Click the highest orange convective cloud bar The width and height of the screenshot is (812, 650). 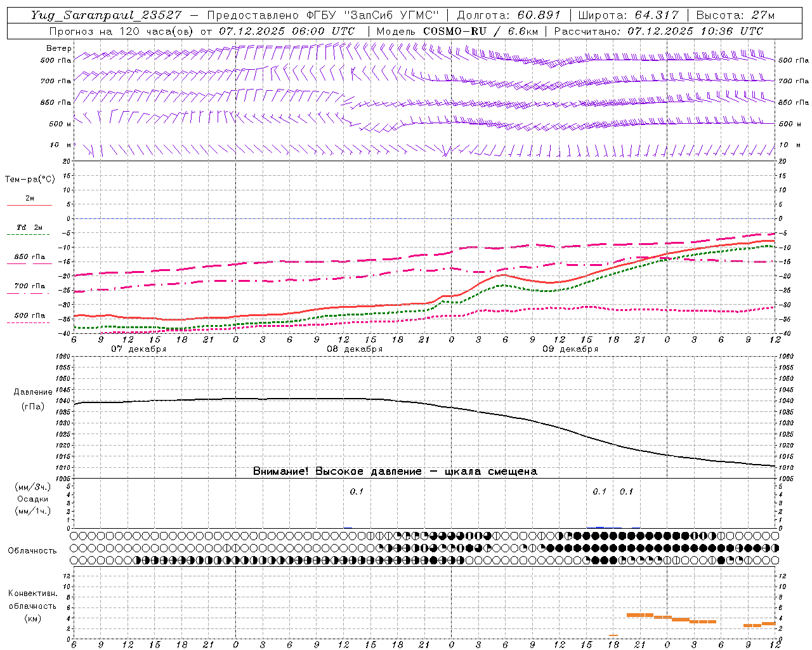point(639,614)
